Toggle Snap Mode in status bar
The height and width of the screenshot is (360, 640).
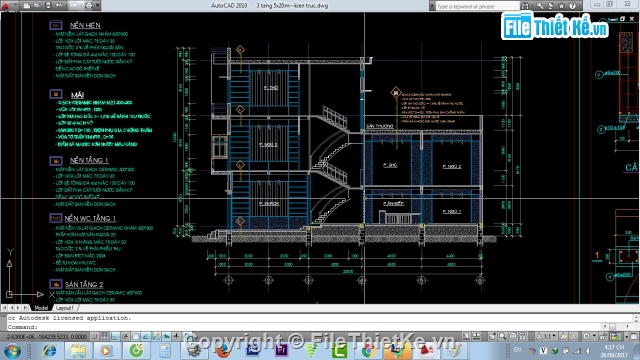95,336
